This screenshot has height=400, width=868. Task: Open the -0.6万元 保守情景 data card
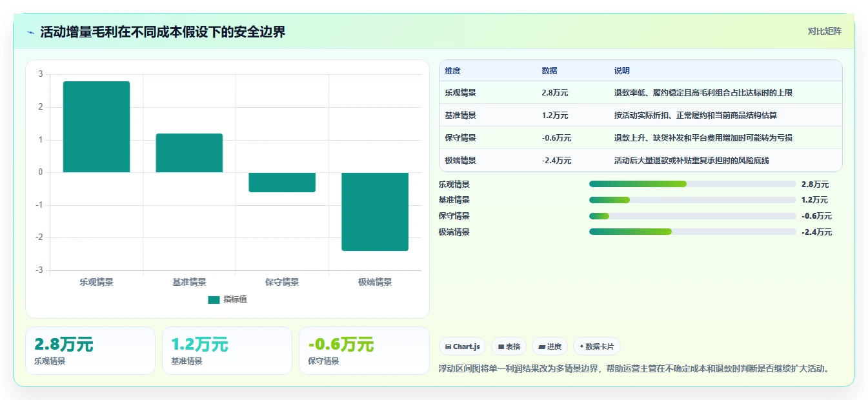pyautogui.click(x=364, y=350)
